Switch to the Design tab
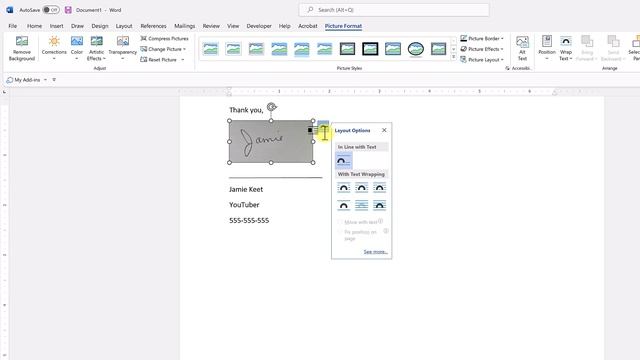Viewport: 640px width, 360px height. (x=100, y=26)
